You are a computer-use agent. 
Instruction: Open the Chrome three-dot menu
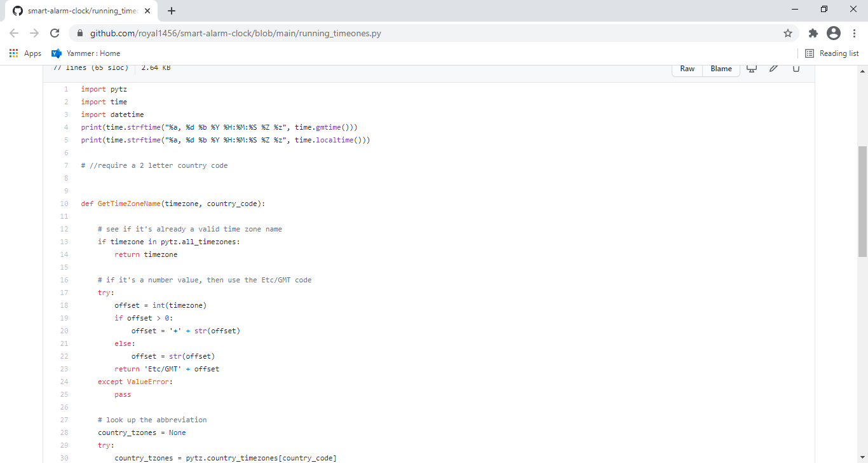click(854, 33)
